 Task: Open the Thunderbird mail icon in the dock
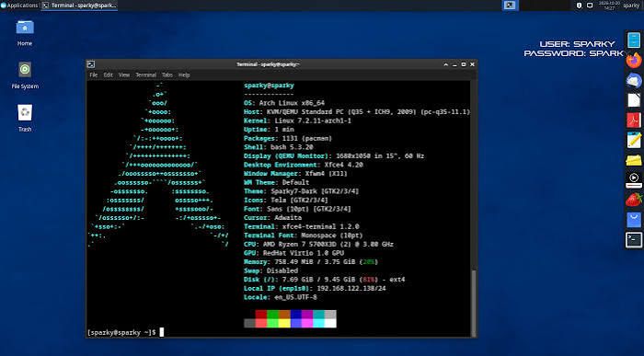pos(634,80)
